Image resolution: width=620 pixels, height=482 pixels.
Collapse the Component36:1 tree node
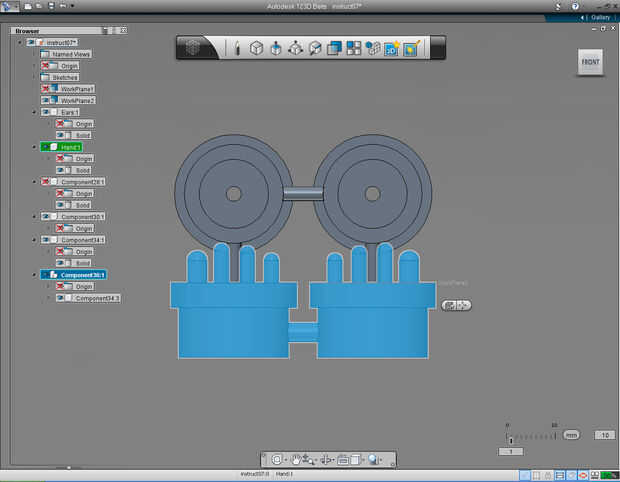[34, 275]
